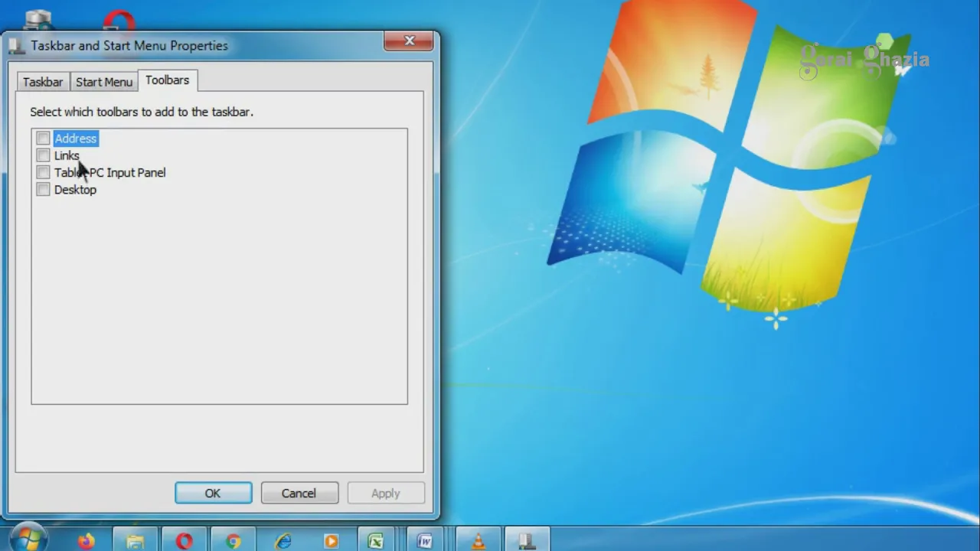Select Tablet PC Input Panel text

[x=109, y=172]
